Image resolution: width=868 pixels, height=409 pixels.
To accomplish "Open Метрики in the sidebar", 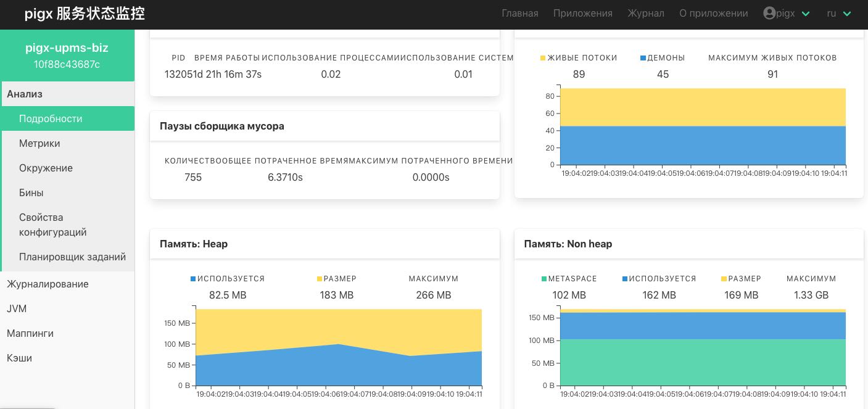I will click(67, 143).
